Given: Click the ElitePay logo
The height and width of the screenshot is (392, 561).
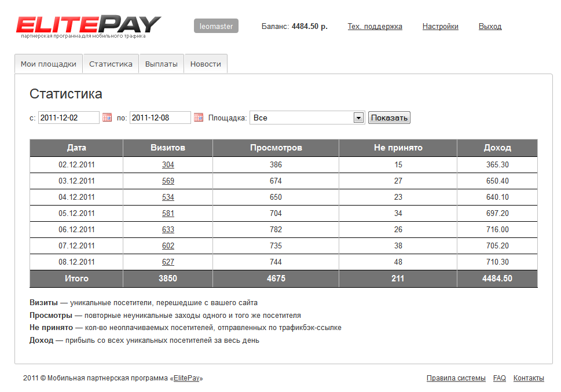Looking at the screenshot, I should click(x=88, y=25).
